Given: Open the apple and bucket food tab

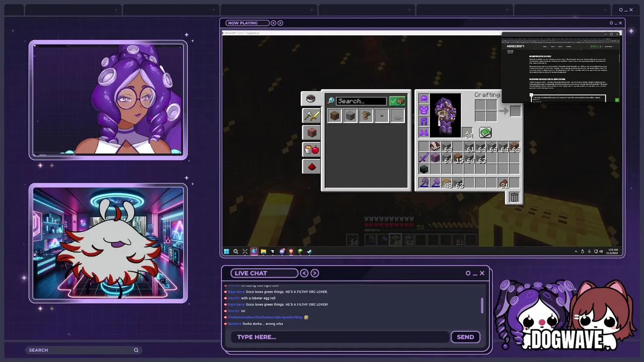Looking at the screenshot, I should 311,149.
